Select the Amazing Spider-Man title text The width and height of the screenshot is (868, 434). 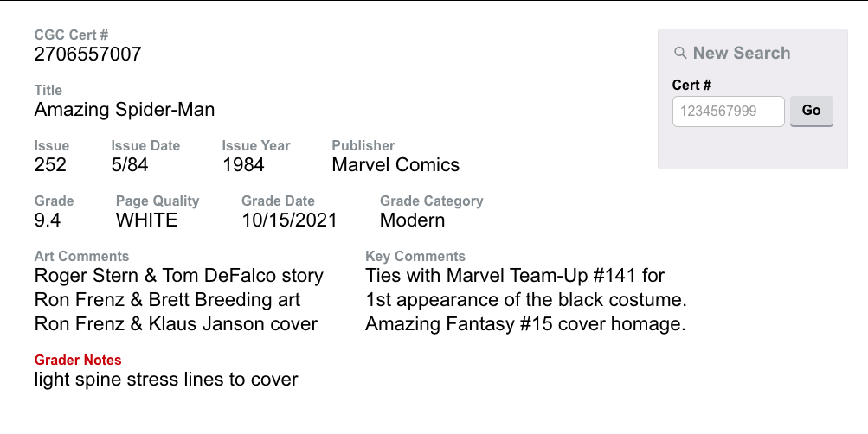124,110
